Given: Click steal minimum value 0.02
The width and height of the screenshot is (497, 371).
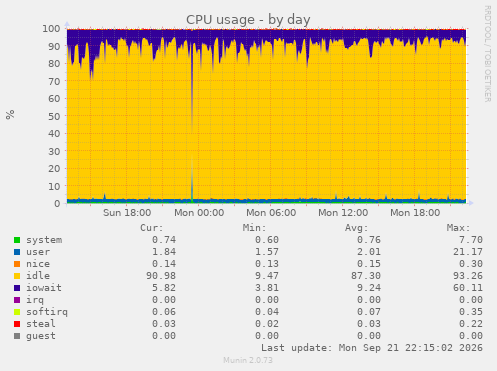Looking at the screenshot, I should pyautogui.click(x=267, y=324).
